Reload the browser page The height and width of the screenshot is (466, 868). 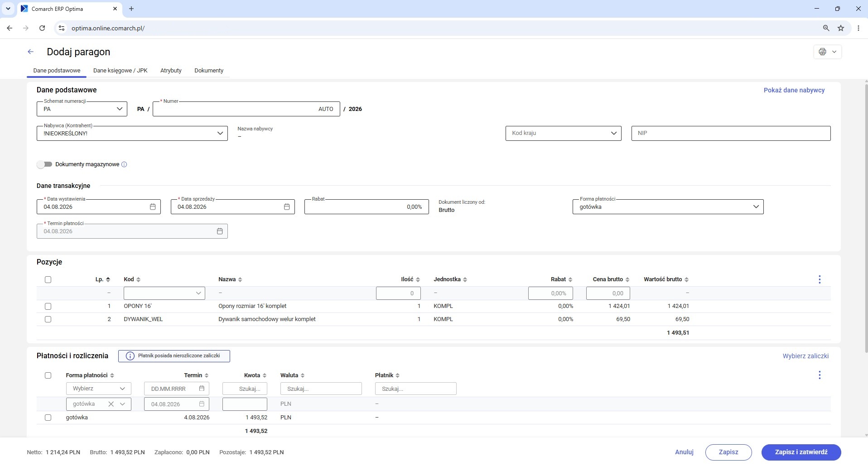click(x=42, y=28)
